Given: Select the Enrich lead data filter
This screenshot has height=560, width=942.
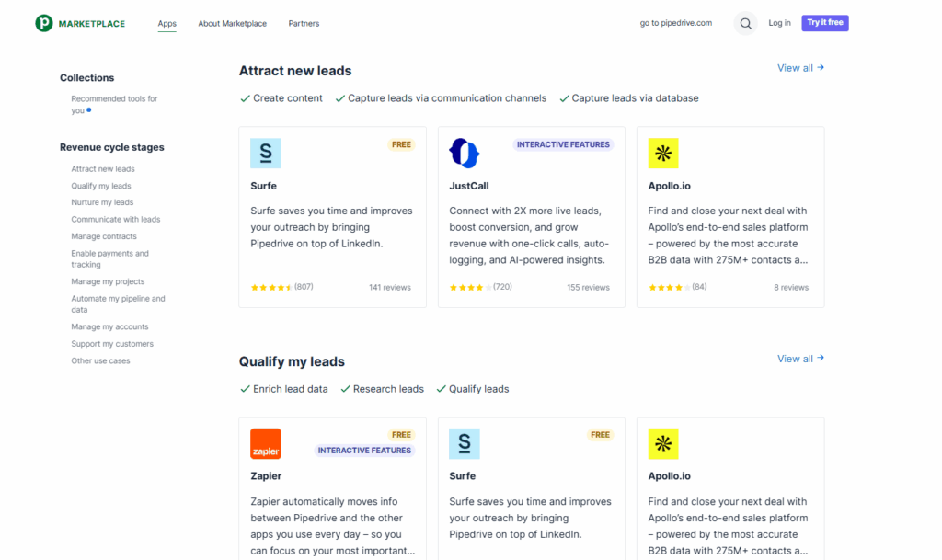Looking at the screenshot, I should (284, 389).
